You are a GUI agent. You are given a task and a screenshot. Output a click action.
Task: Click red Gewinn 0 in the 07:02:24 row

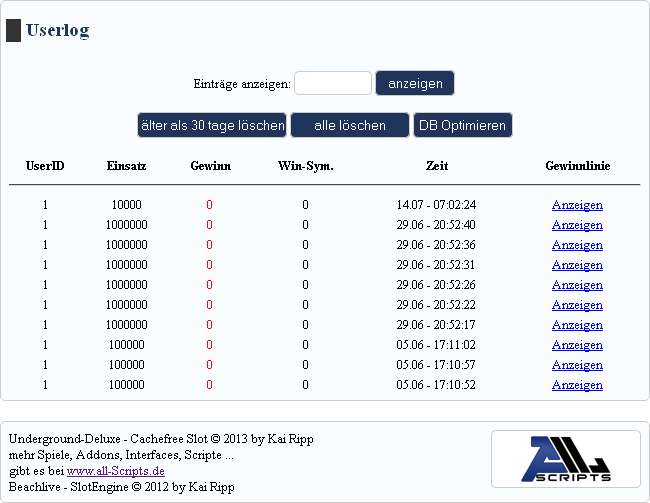209,205
